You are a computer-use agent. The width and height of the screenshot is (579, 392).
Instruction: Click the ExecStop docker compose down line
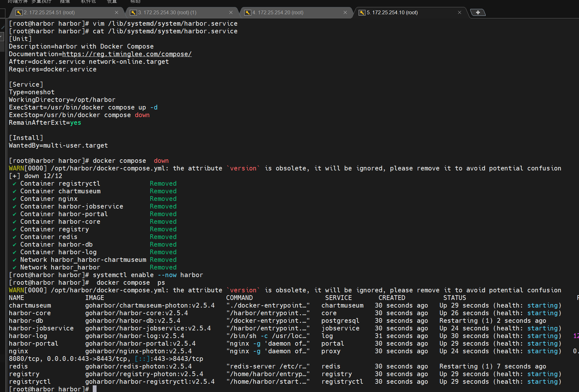tap(79, 115)
